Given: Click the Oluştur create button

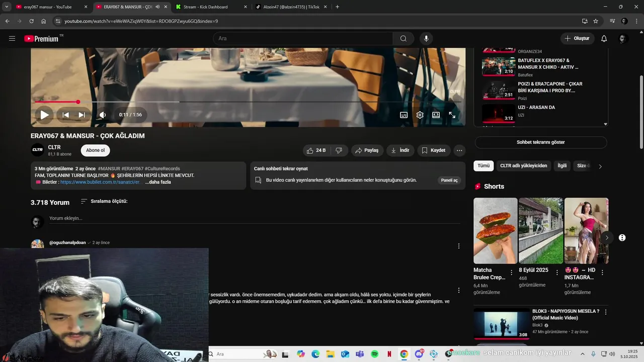Looking at the screenshot, I should point(578,38).
